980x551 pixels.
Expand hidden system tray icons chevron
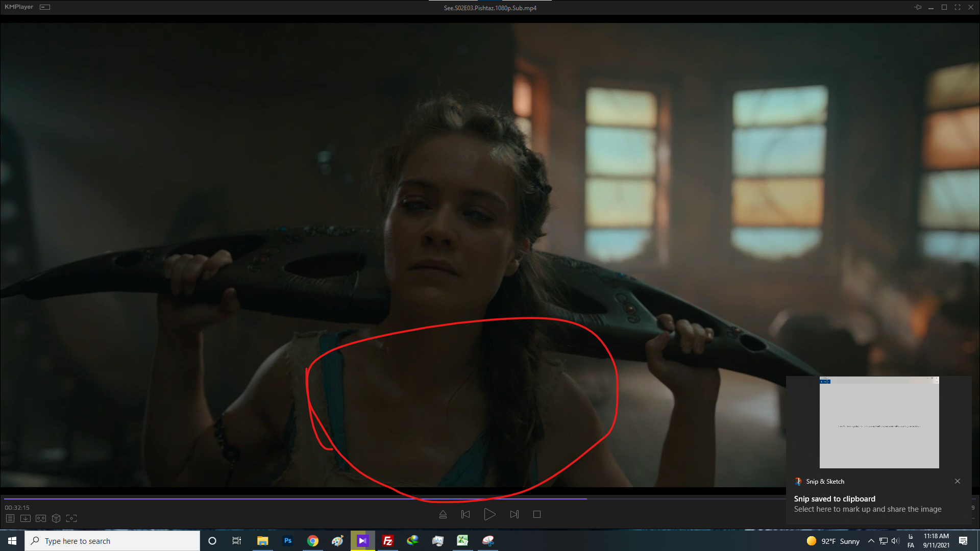point(871,541)
